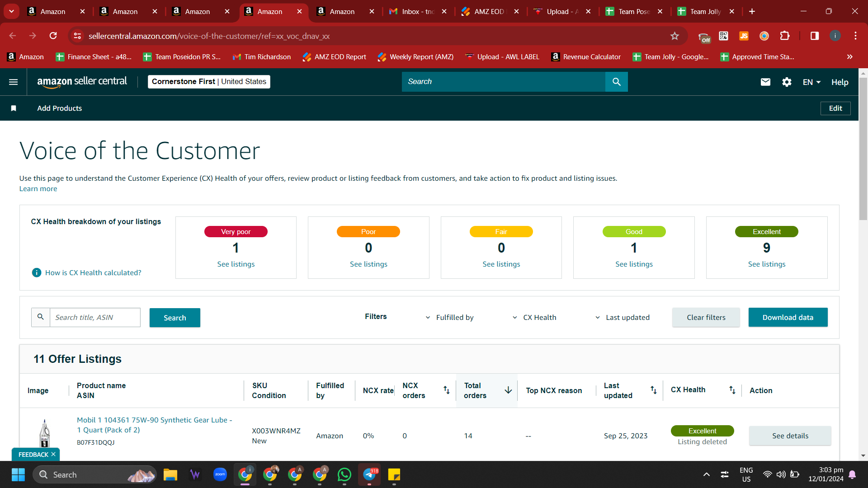See listings under Good
The height and width of the screenshot is (488, 868).
click(634, 264)
